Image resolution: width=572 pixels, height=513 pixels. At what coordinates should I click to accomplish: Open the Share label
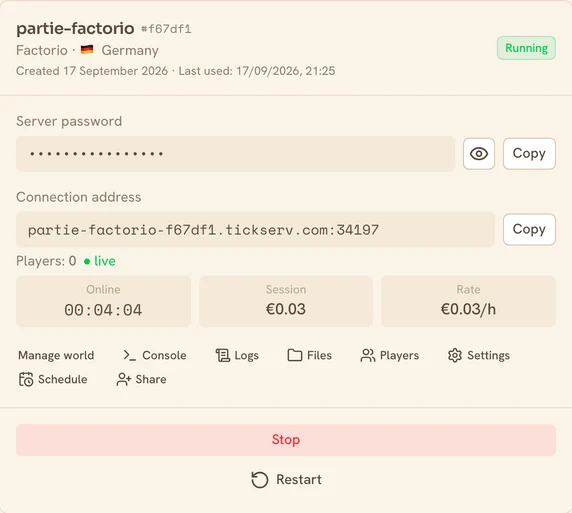coord(151,379)
